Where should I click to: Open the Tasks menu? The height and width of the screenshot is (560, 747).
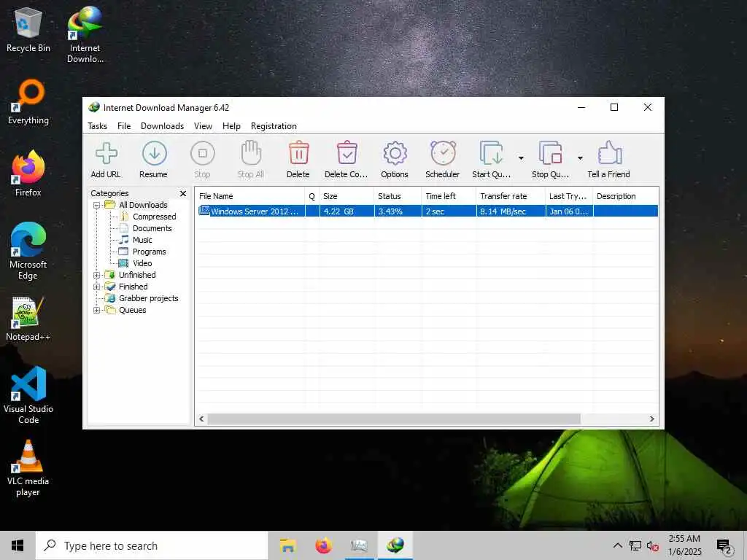tap(98, 126)
